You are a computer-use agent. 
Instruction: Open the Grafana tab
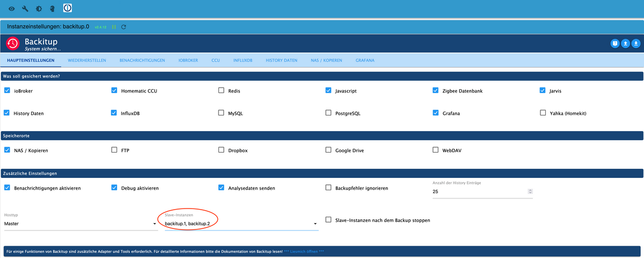(365, 60)
